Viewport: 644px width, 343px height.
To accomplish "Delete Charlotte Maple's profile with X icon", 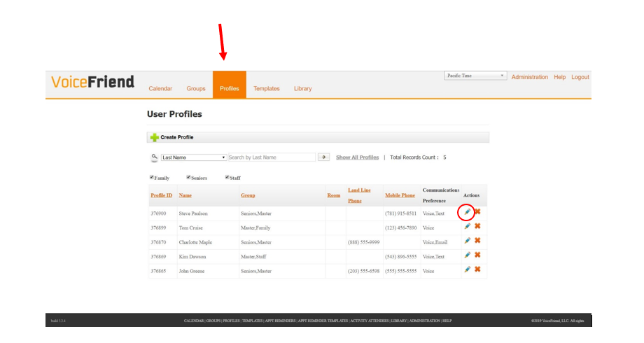I will 477,241.
